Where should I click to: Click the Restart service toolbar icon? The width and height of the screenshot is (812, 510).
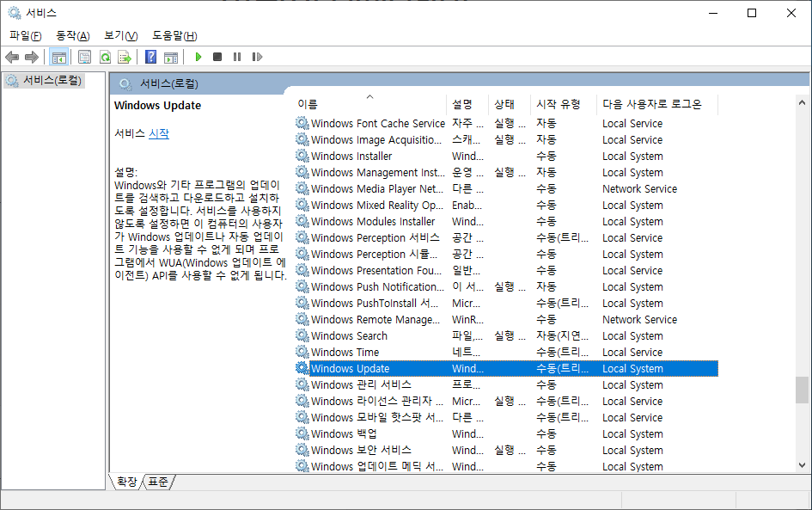tap(258, 57)
